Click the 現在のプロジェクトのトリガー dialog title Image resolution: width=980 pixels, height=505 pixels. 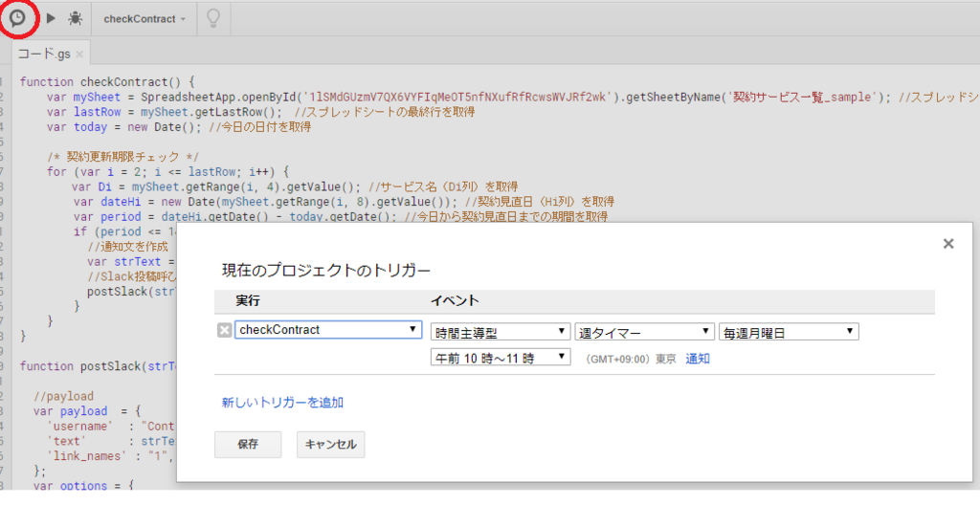[326, 271]
